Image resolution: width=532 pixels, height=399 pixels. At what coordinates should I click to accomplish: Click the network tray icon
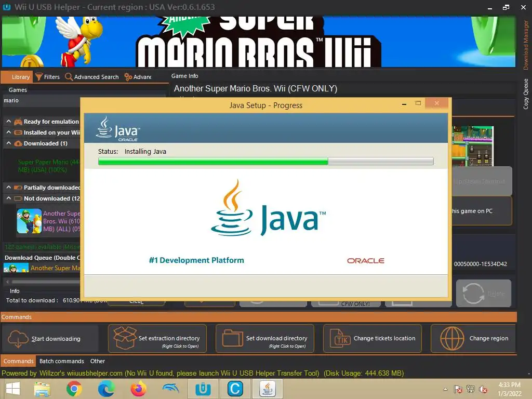point(471,389)
